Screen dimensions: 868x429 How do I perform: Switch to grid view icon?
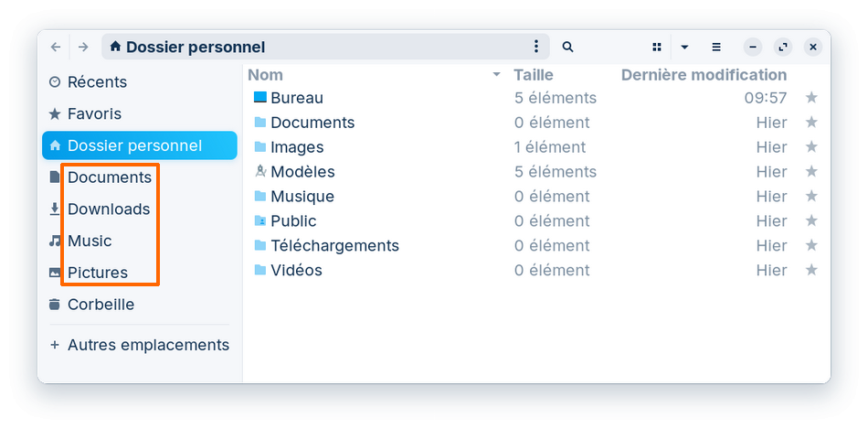tap(656, 47)
